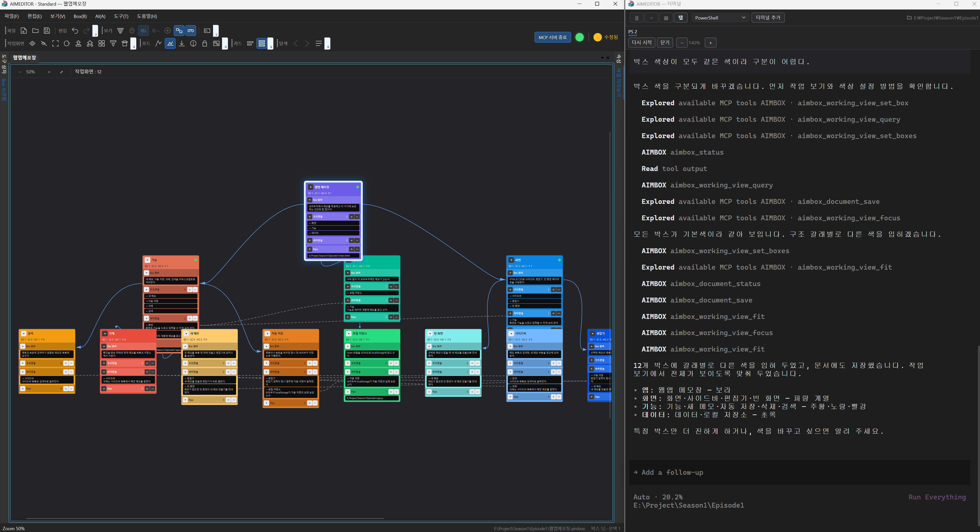
Task: Click the four-squares grid icon in workspace toolbar
Action: tap(102, 43)
